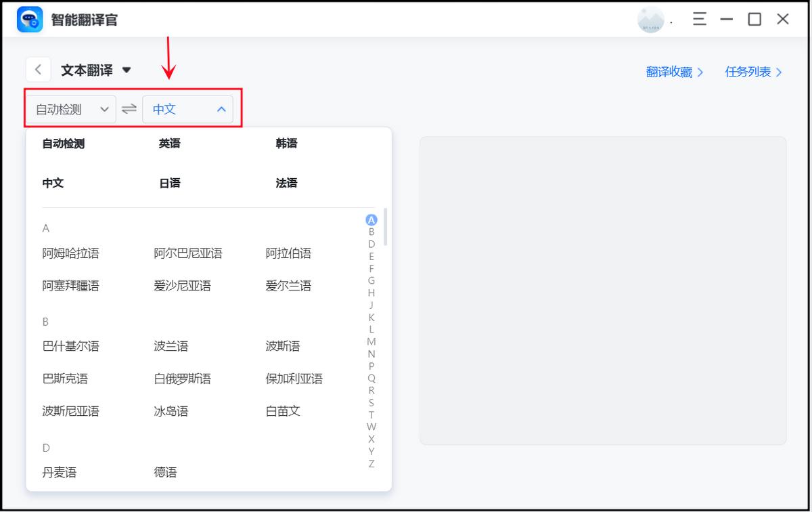
Task: Jump to letter Z in alphabet index
Action: tap(371, 465)
